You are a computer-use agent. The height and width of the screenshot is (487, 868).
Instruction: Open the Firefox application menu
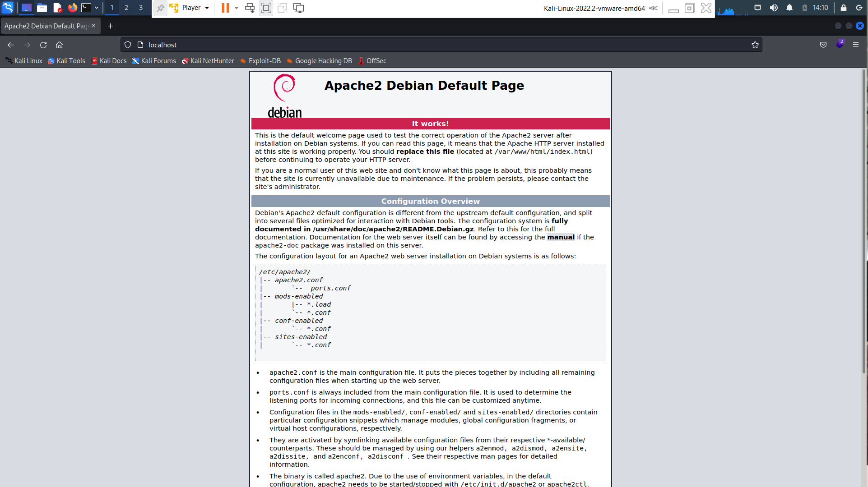click(x=856, y=45)
